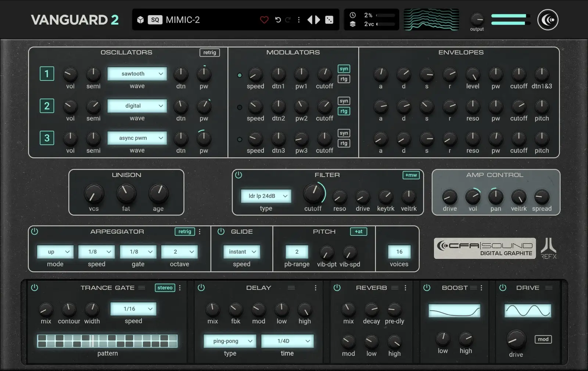The width and height of the screenshot is (588, 371).
Task: Open filter type ldr lp 24dB dropdown
Action: click(x=266, y=196)
